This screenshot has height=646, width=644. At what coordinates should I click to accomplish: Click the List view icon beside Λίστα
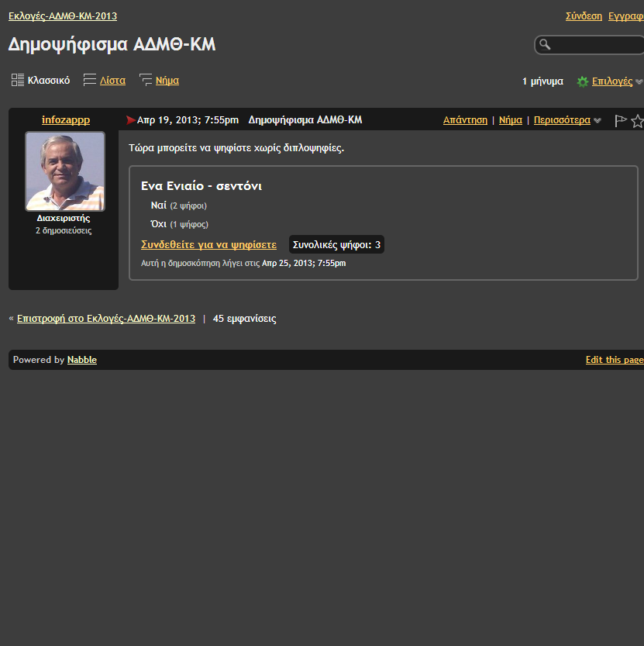click(x=90, y=80)
